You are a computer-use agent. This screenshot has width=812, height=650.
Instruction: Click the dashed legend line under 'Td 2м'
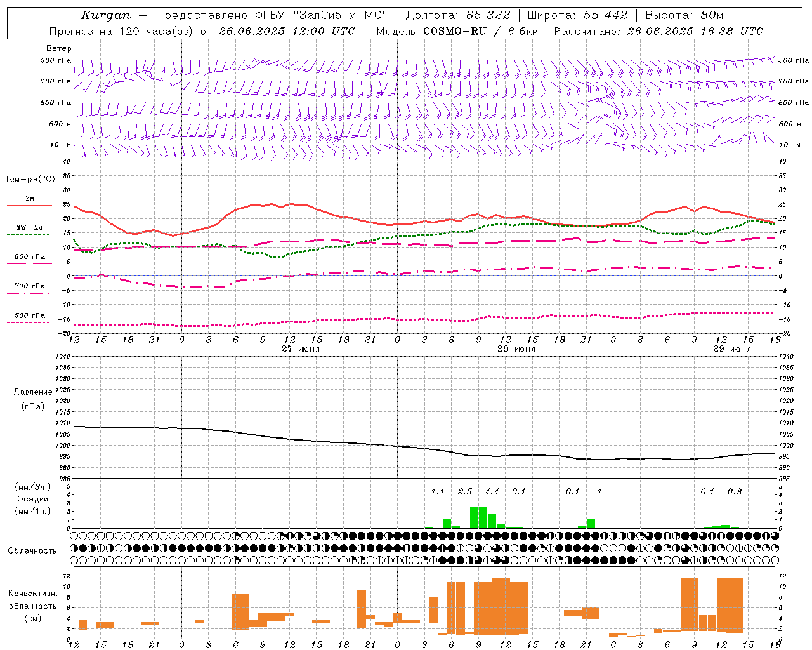coord(29,235)
